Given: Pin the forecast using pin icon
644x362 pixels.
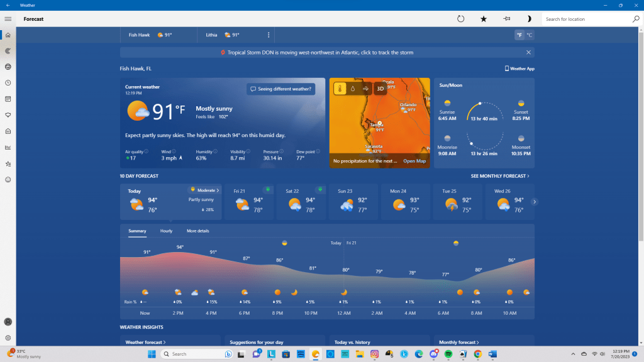Looking at the screenshot, I should pos(506,19).
